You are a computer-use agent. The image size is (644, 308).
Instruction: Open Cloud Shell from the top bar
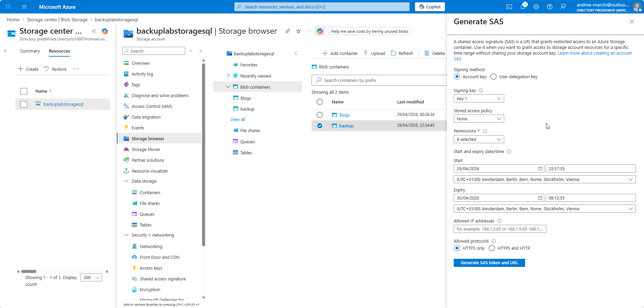point(509,7)
